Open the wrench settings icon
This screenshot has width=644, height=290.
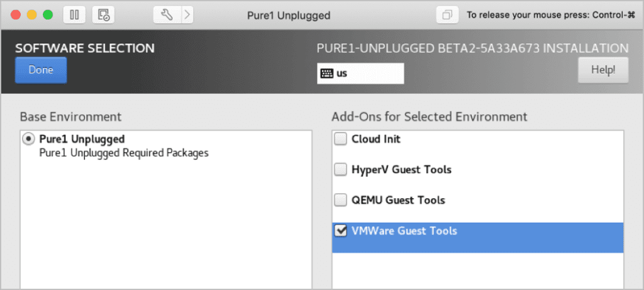click(x=167, y=15)
